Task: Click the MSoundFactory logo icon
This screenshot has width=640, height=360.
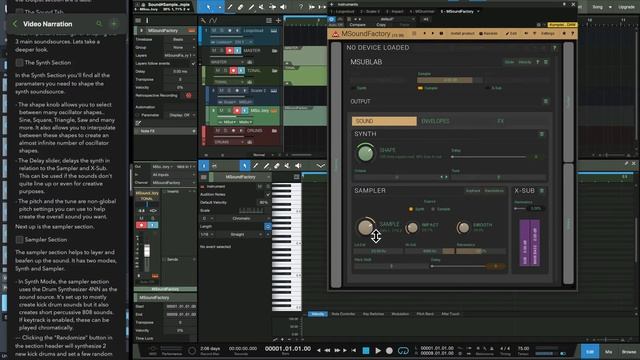Action: click(336, 34)
